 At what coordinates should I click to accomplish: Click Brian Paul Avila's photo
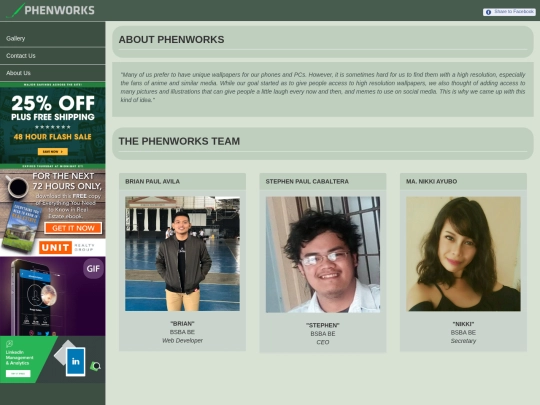pyautogui.click(x=183, y=254)
